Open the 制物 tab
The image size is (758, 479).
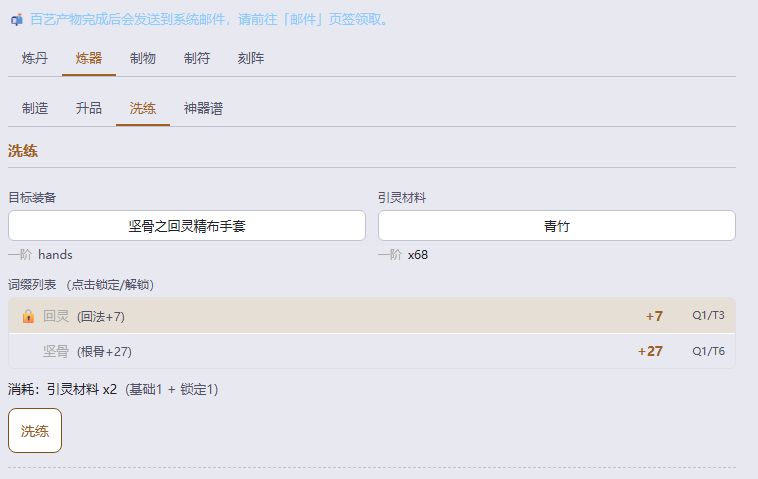(143, 58)
